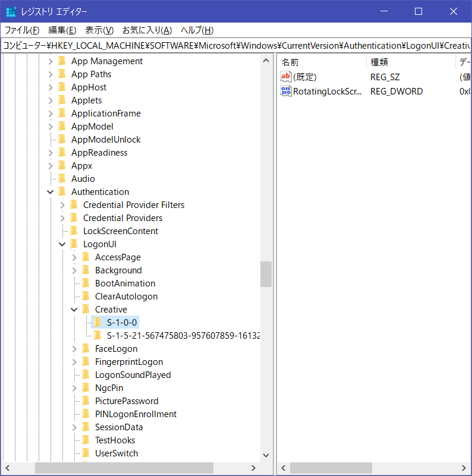Click the LogonSoundPlayed folder icon
Image resolution: width=472 pixels, height=476 pixels.
coord(86,374)
